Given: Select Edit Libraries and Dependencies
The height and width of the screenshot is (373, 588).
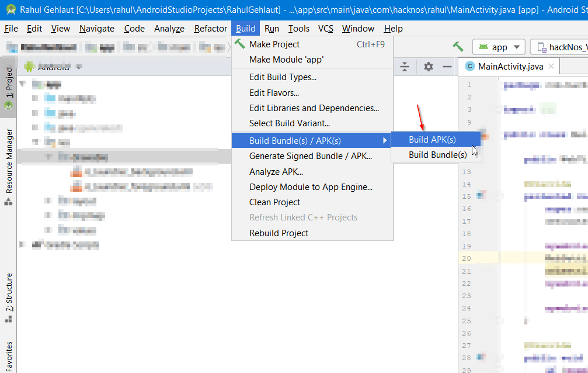Looking at the screenshot, I should (312, 108).
